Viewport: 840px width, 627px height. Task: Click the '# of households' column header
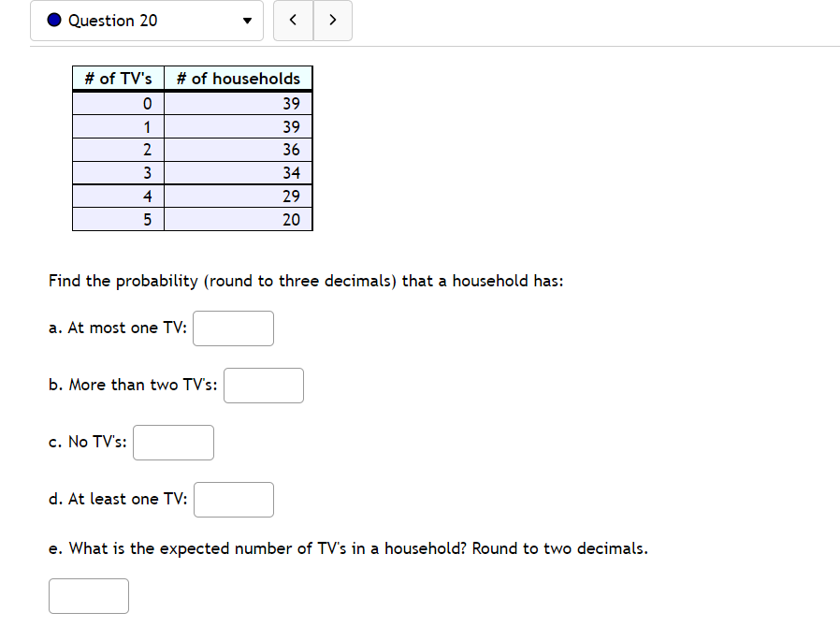pyautogui.click(x=238, y=79)
